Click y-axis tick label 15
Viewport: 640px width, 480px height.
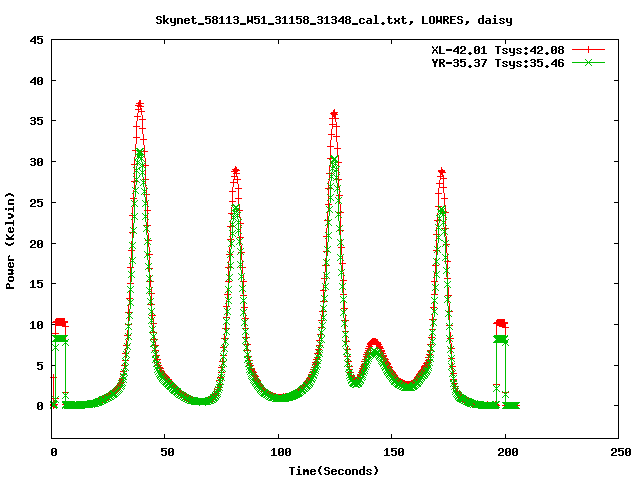36,284
